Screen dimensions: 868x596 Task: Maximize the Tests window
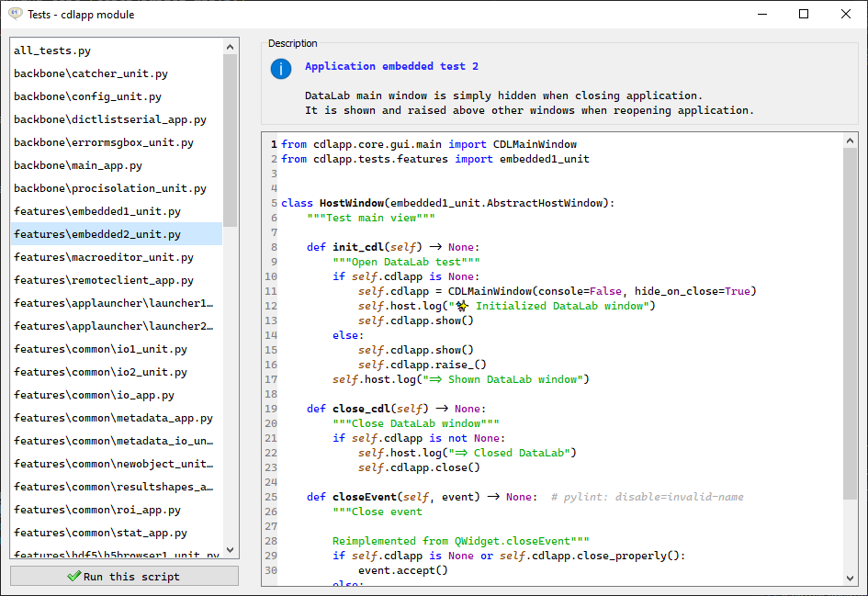pyautogui.click(x=804, y=14)
